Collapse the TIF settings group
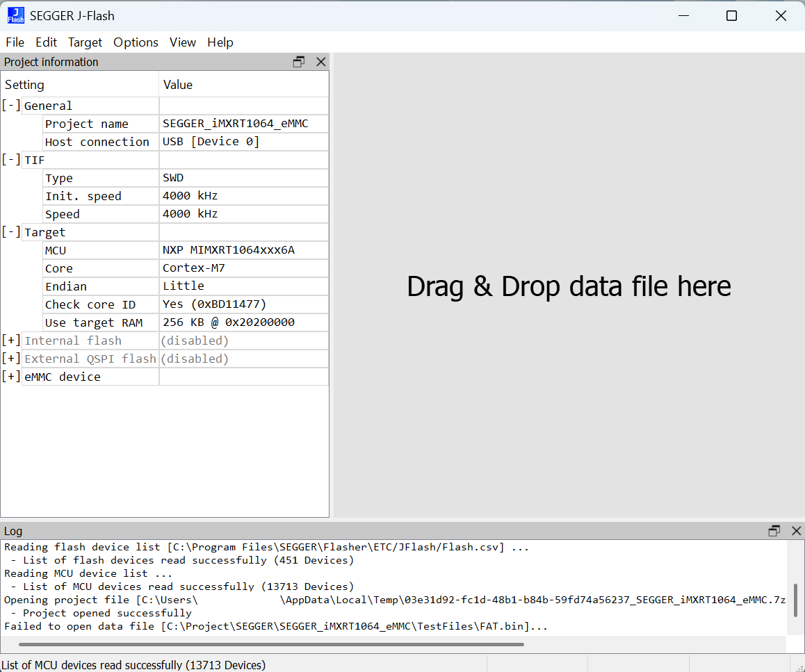805x672 pixels. (x=11, y=160)
